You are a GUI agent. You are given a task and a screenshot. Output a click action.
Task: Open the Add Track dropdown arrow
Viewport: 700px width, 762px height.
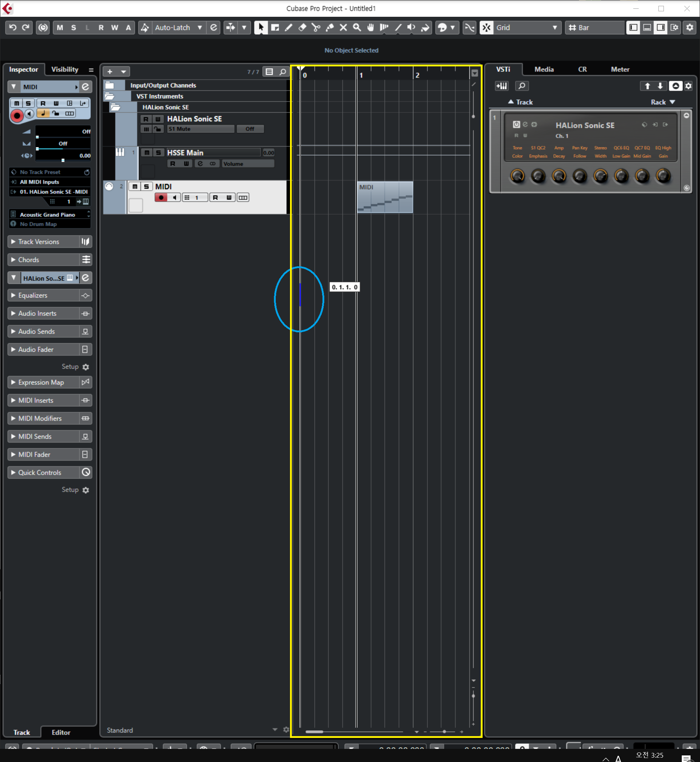point(123,71)
